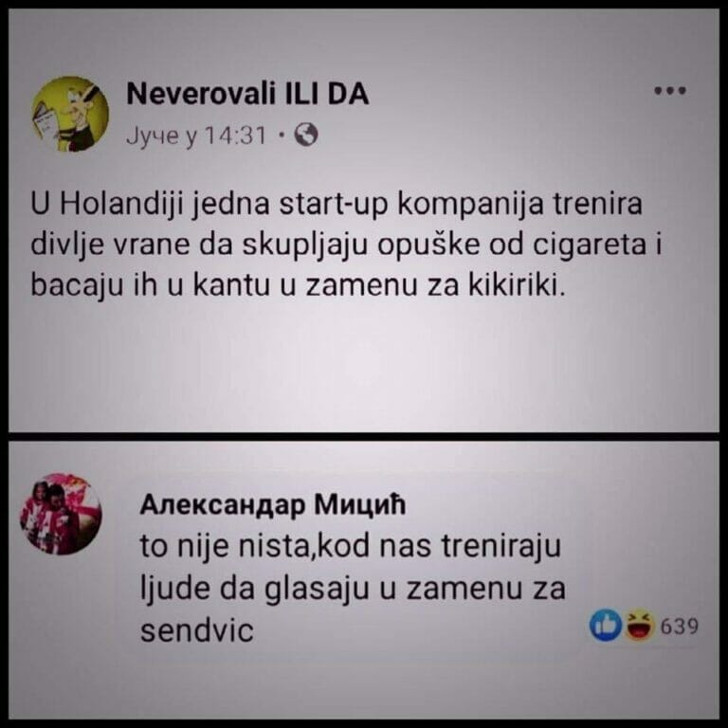The image size is (728, 728).
Task: Click the comment text about sendvic
Action: (353, 589)
